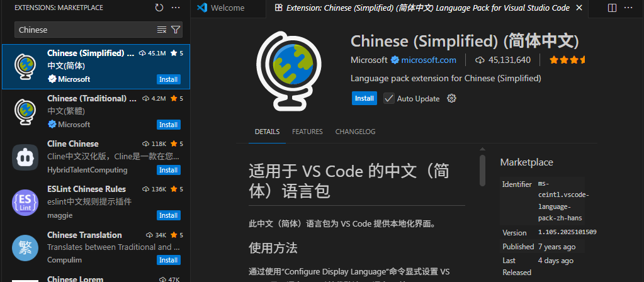Click the VS Code icon on Welcome tab
The height and width of the screenshot is (282, 644).
pos(201,8)
